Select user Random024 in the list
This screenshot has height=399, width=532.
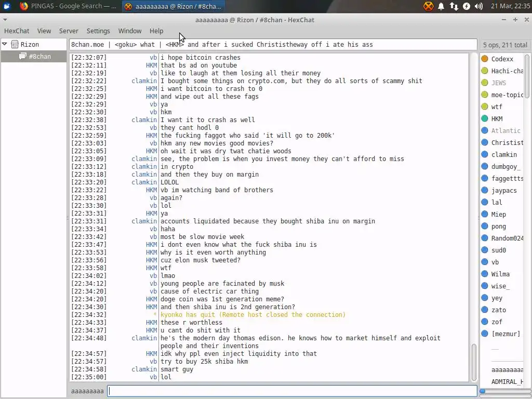pyautogui.click(x=502, y=238)
